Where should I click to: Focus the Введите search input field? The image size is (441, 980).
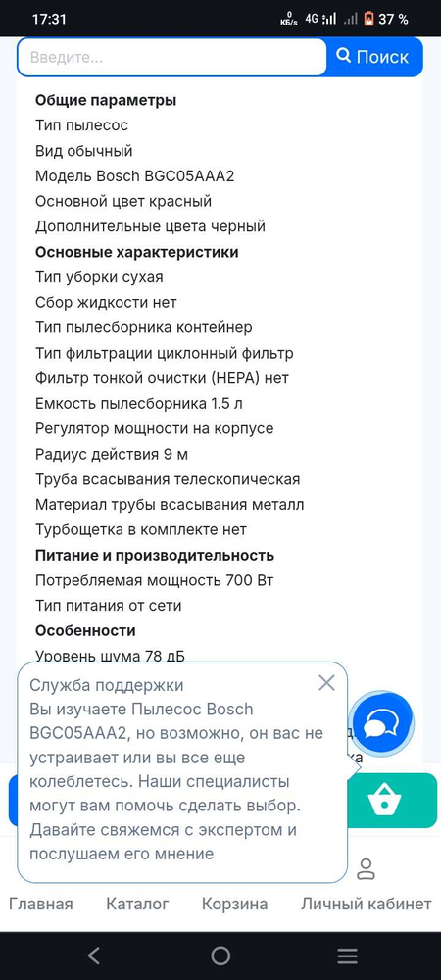tap(171, 57)
